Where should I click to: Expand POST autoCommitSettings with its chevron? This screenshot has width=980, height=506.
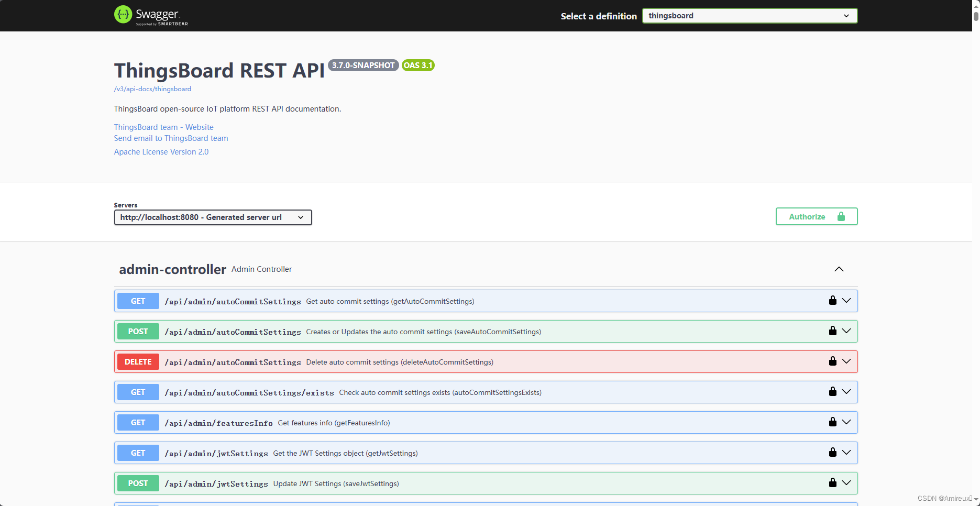pos(846,331)
